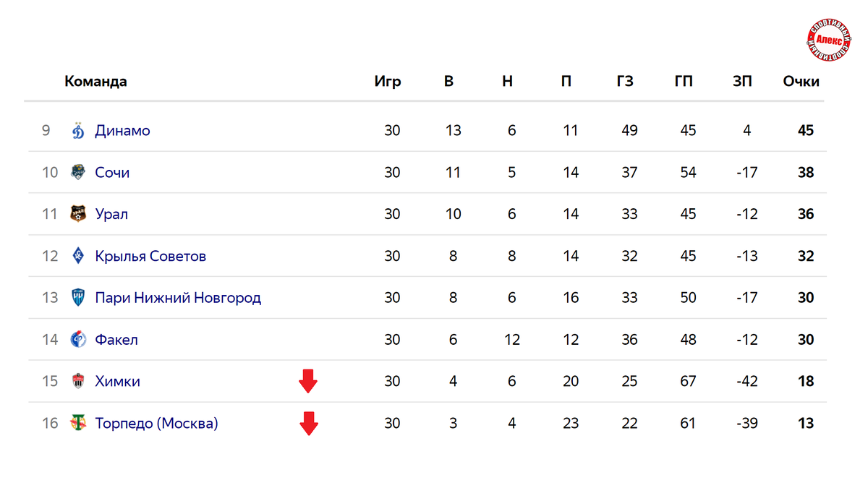The height and width of the screenshot is (488, 868).
Task: Open the Торпедо (Москва) team link
Action: point(156,424)
